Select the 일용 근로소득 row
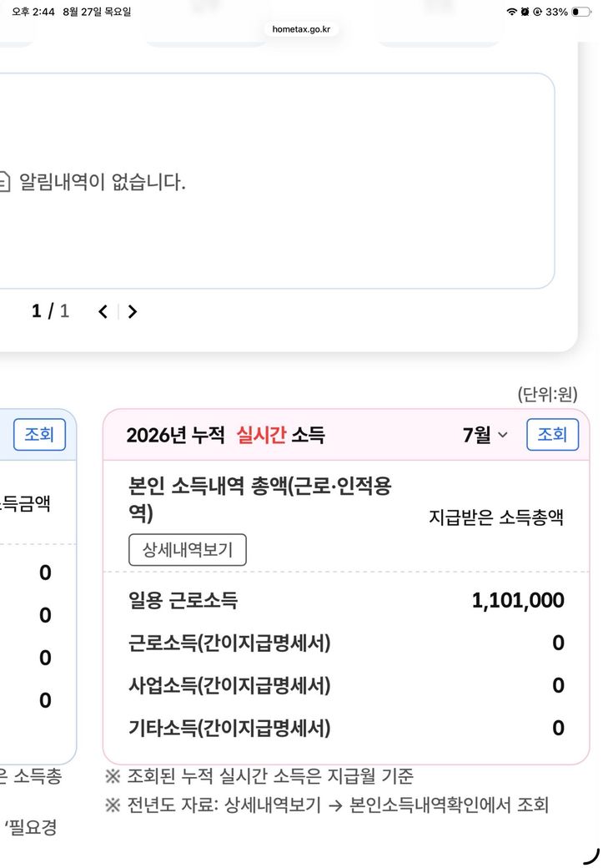Screen dimensions: 603x868 [346, 600]
